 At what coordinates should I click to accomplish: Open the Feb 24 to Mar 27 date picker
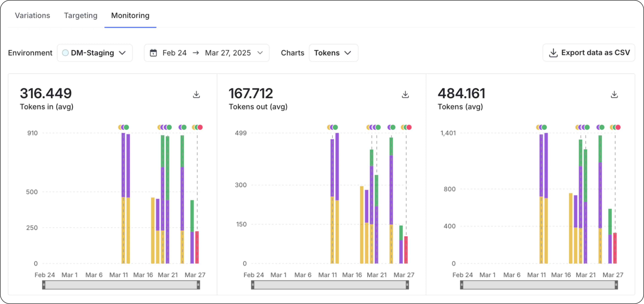click(x=206, y=53)
